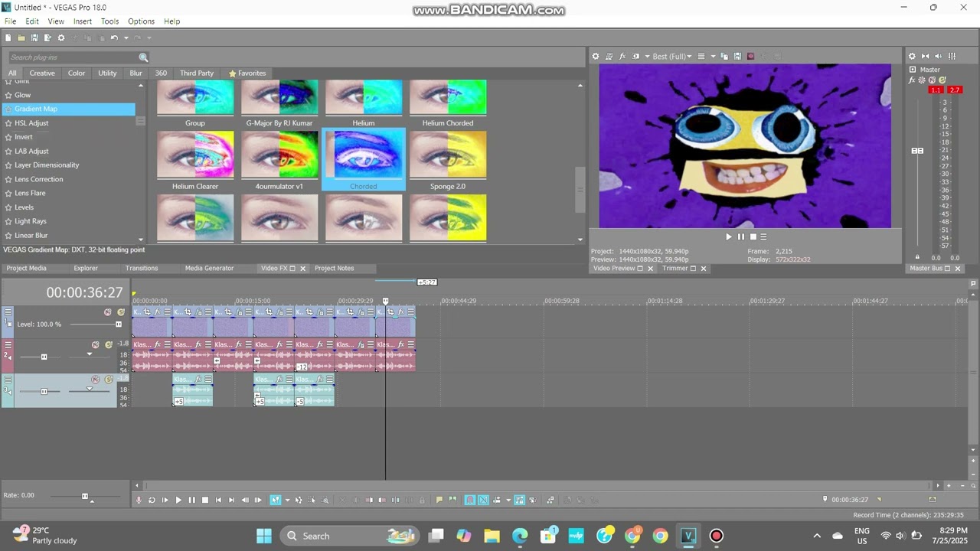Open track 1 hamburger menu
Viewport: 980px width, 551px height.
point(8,312)
